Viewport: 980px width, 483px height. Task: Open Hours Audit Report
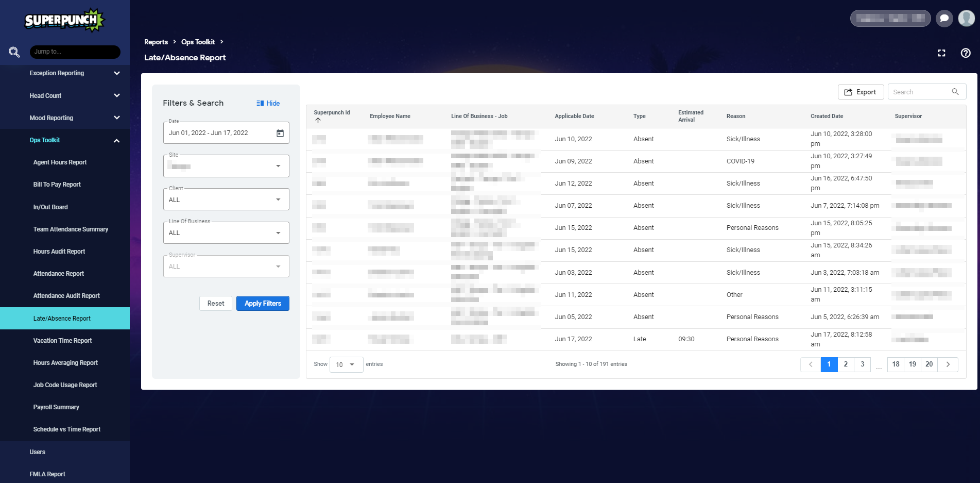[x=59, y=252]
